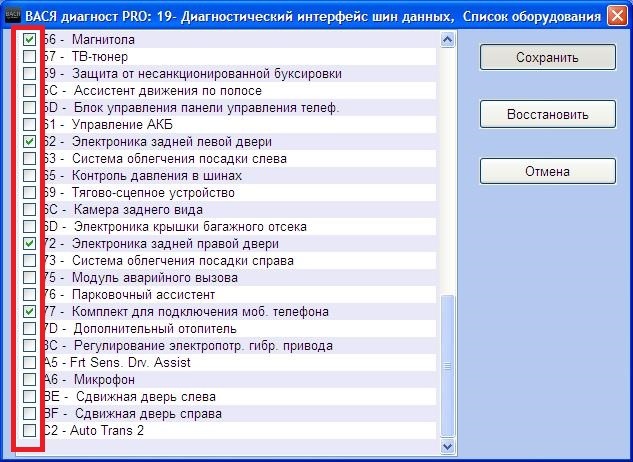Check Сдвижная дверь слева checkbox
The image size is (633, 462).
29,397
